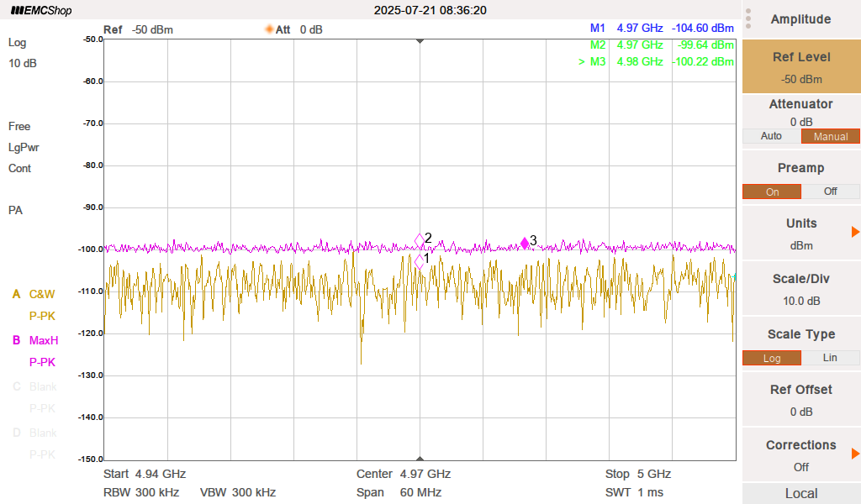Open the Scale/Div setting

(801, 289)
